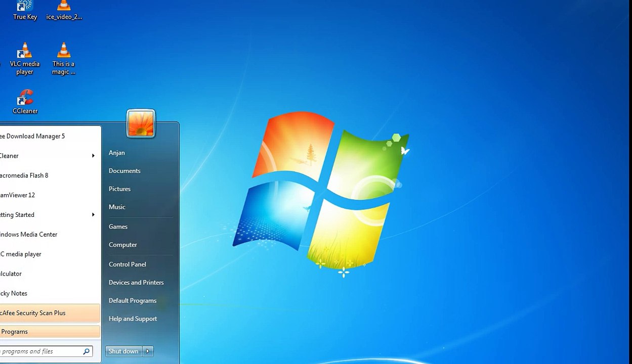Show All Programs list
Viewport: 632px width, 364px height.
[50, 332]
